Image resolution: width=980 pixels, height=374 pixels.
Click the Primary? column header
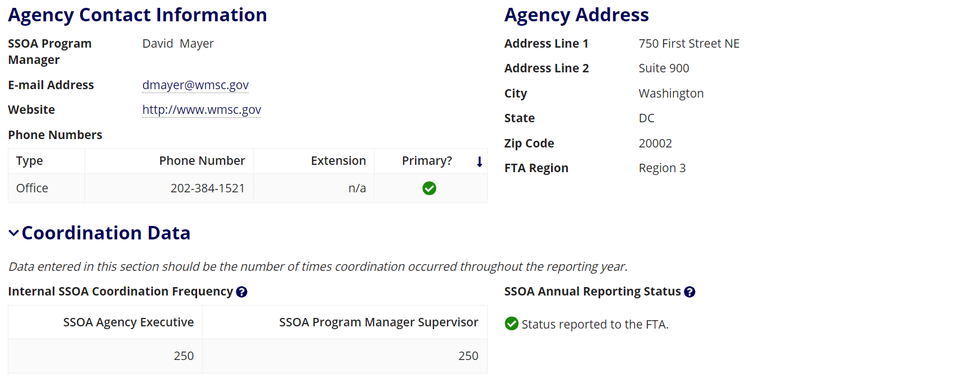pyautogui.click(x=427, y=161)
